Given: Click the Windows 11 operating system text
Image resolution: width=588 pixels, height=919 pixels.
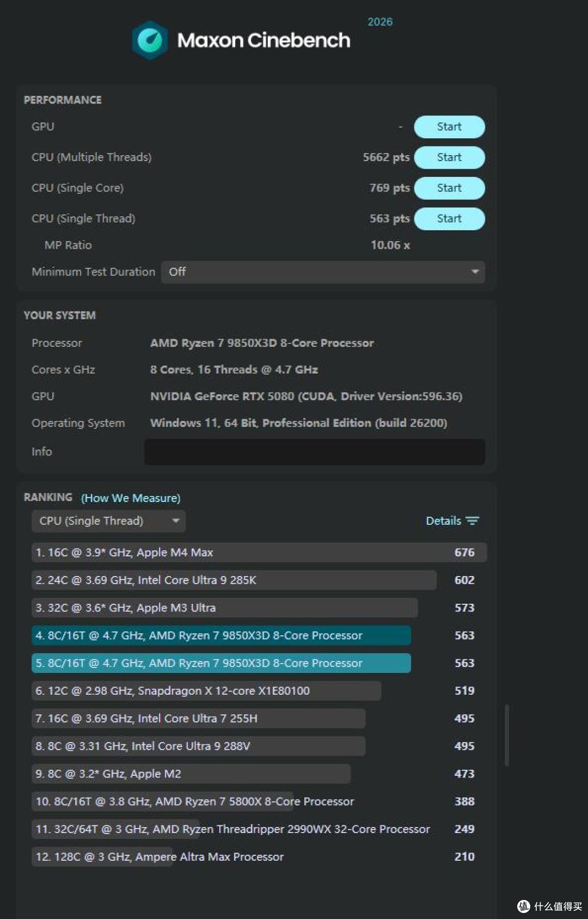Looking at the screenshot, I should coord(298,423).
